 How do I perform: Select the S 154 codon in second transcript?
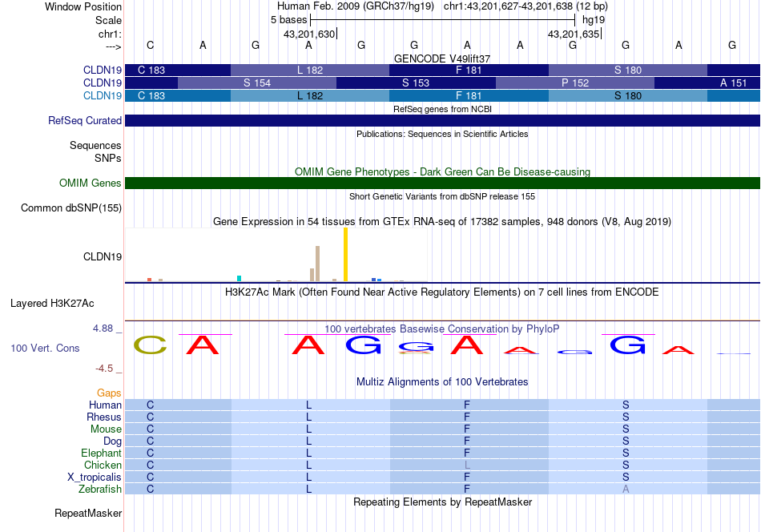coord(257,83)
